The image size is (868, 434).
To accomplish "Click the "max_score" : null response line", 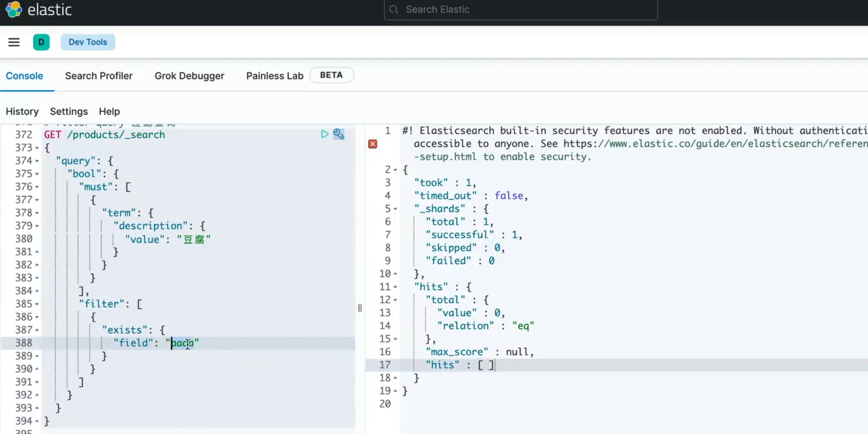I will 480,352.
